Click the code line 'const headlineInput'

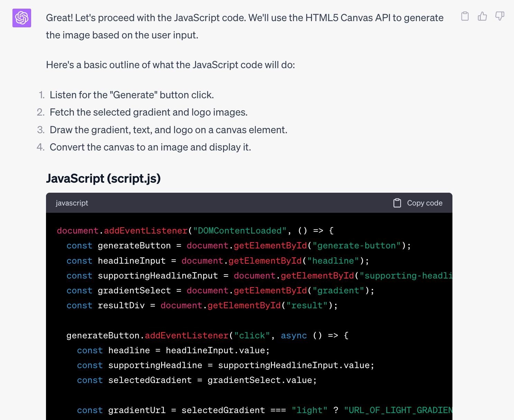coord(218,261)
